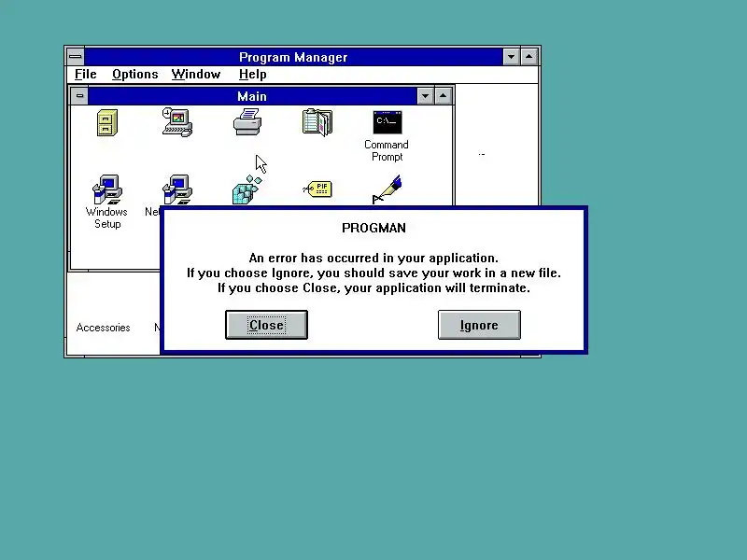Open the Options menu
The height and width of the screenshot is (560, 747).
pos(134,75)
